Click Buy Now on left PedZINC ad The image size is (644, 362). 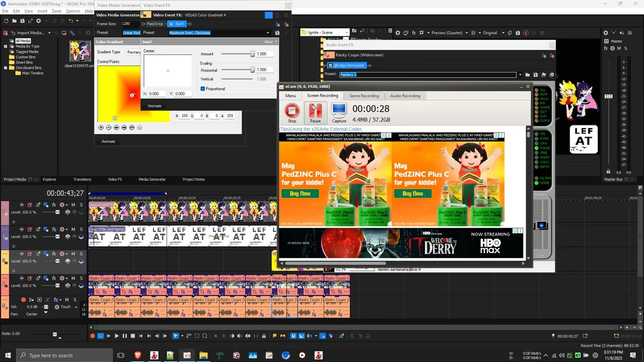coord(300,194)
